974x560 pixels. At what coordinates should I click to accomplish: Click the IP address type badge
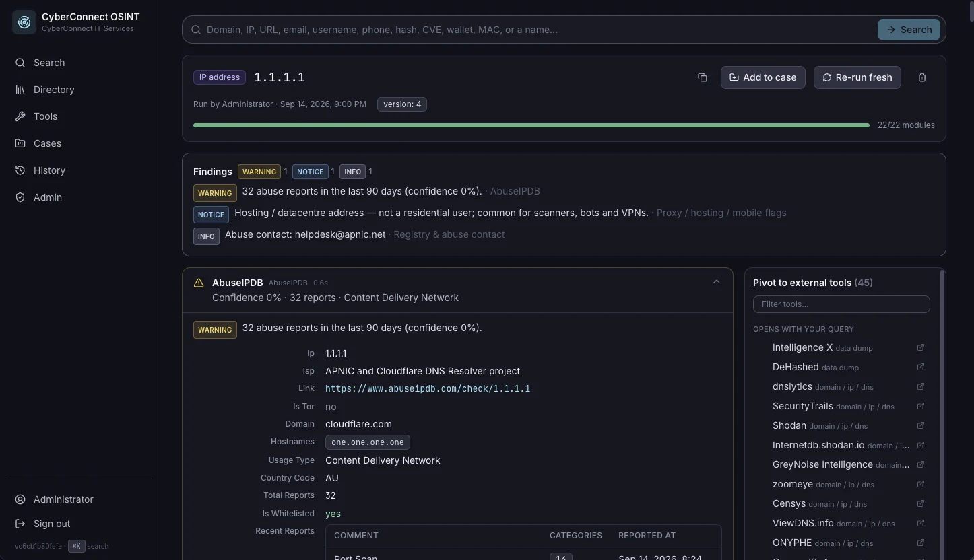point(220,77)
